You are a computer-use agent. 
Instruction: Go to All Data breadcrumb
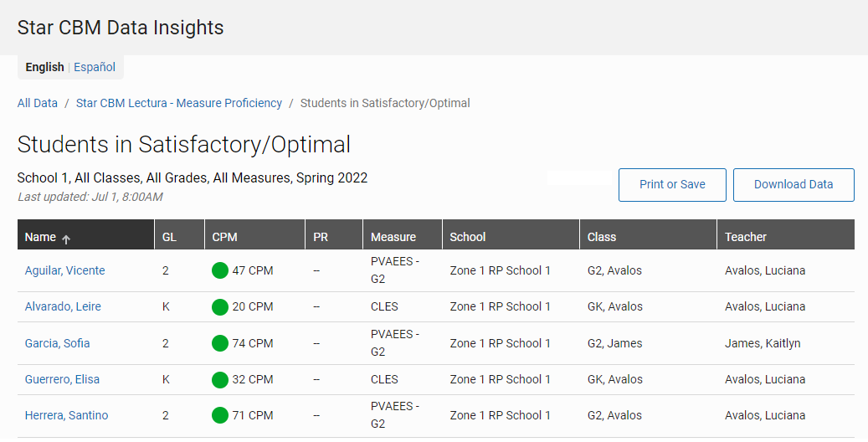click(x=37, y=103)
